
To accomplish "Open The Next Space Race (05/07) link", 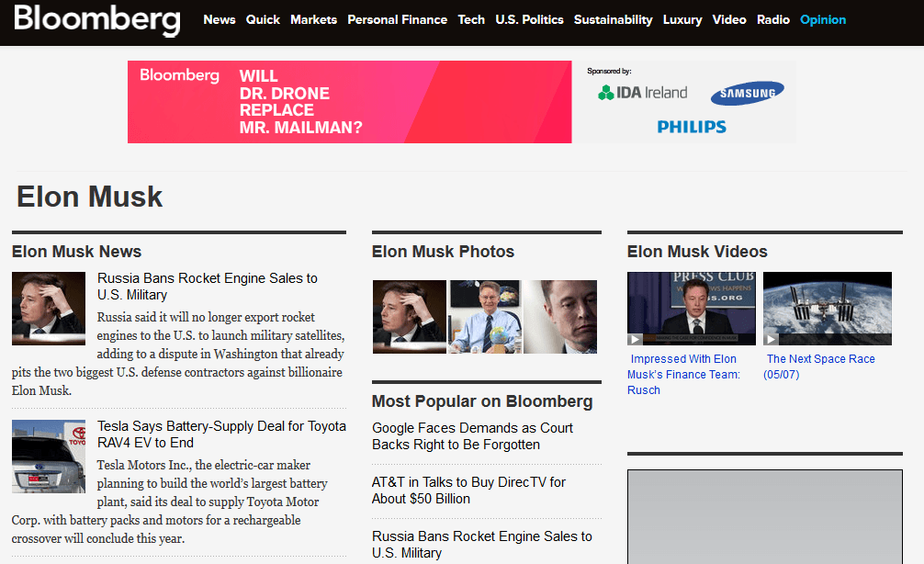I will pos(819,367).
